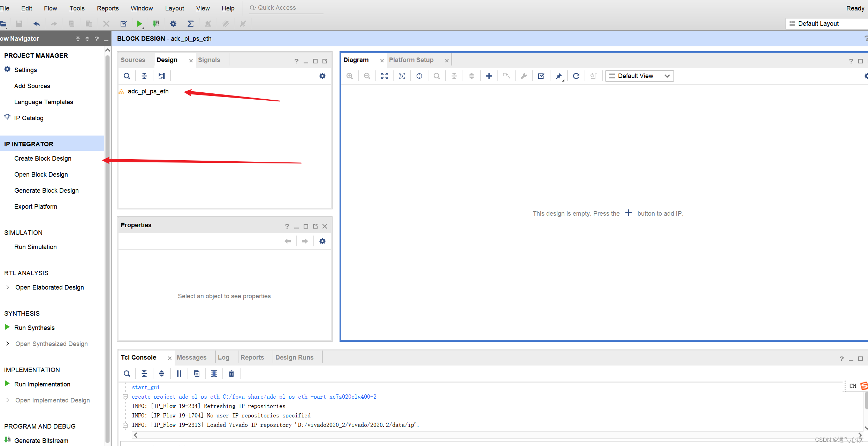Switch to the Signals tab
This screenshot has width=868, height=446.
pyautogui.click(x=209, y=60)
